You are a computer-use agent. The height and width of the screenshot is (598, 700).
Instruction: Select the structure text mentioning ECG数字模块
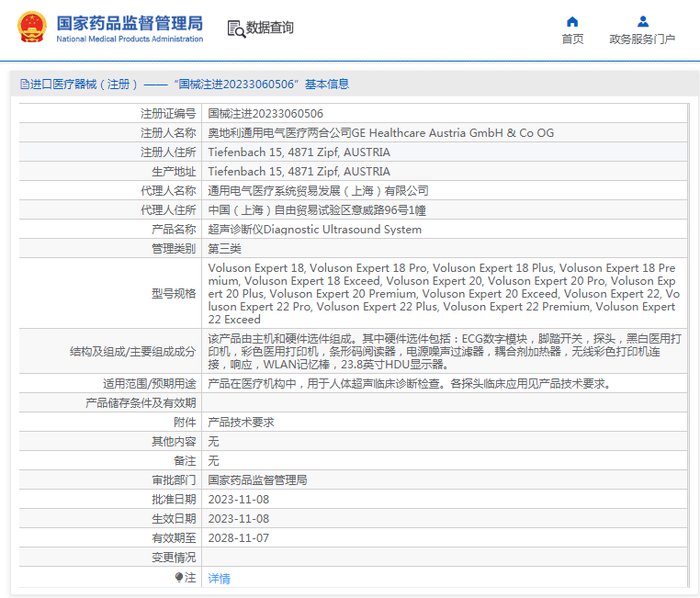445,351
